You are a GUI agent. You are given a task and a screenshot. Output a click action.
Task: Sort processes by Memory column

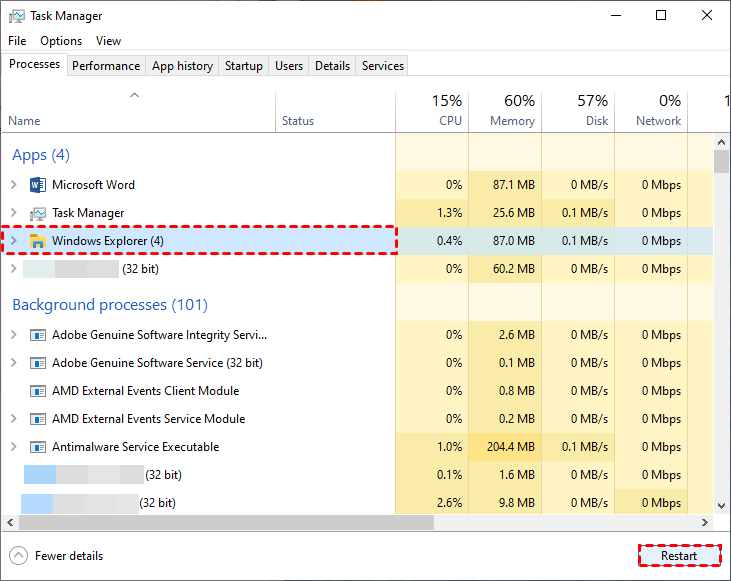tap(505, 111)
